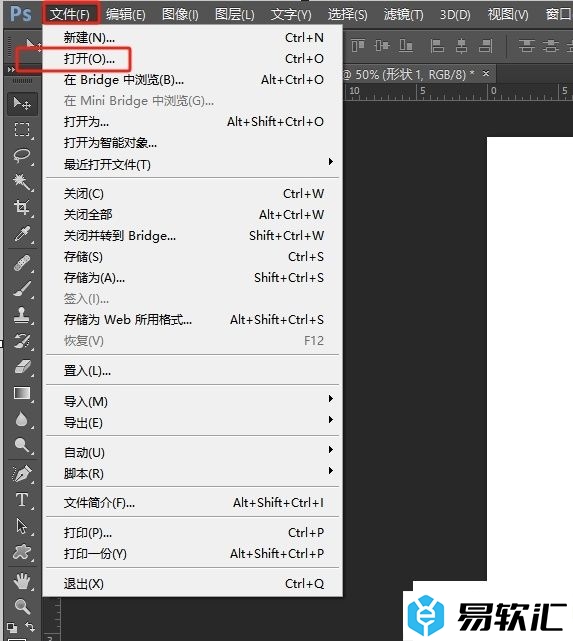
Task: Select the Hand tool
Action: pyautogui.click(x=22, y=581)
